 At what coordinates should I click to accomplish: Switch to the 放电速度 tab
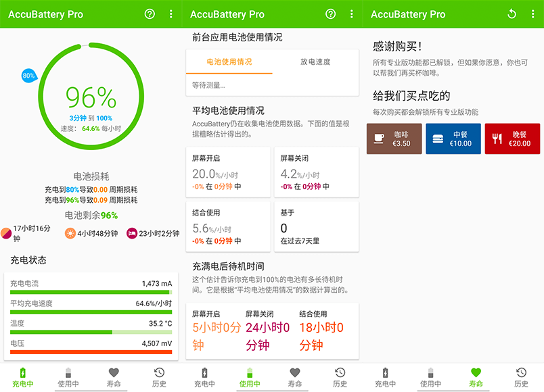click(315, 62)
